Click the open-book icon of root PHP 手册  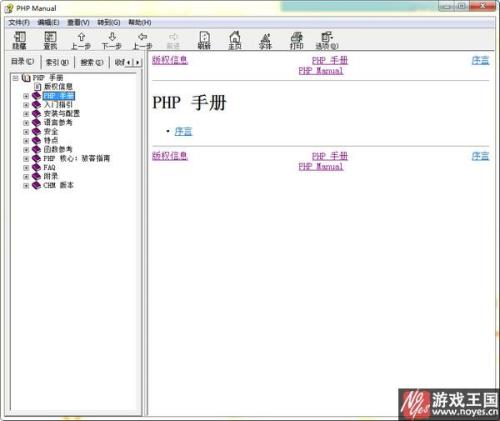click(x=26, y=78)
